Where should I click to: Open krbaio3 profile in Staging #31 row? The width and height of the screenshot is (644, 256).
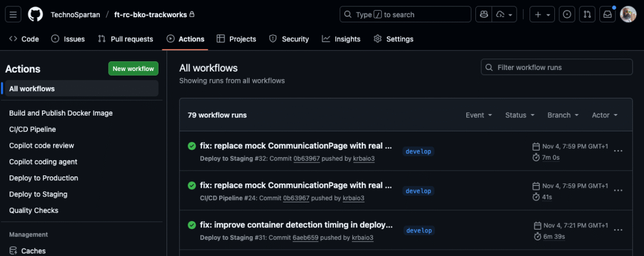point(363,238)
